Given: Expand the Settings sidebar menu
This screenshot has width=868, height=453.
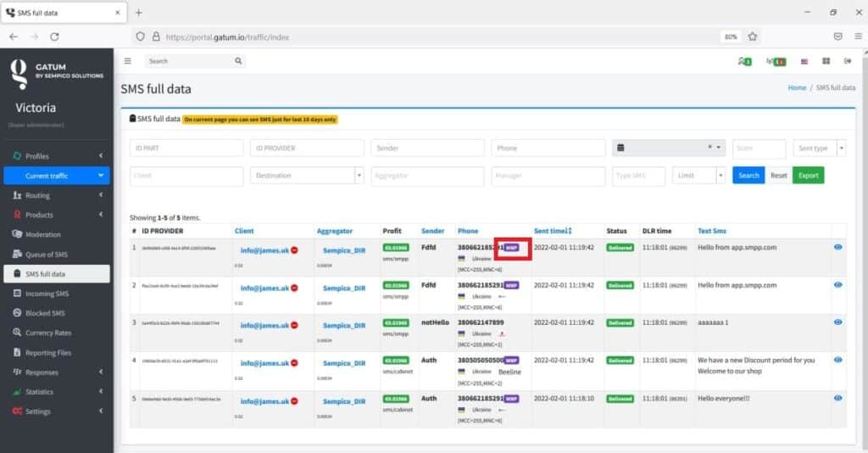Looking at the screenshot, I should pyautogui.click(x=57, y=411).
